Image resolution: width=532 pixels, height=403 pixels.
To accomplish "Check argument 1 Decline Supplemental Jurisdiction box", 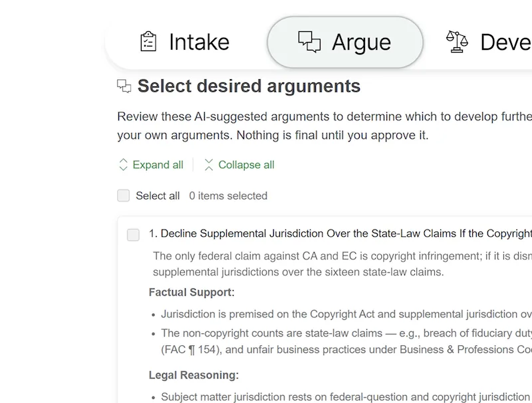I will (133, 235).
